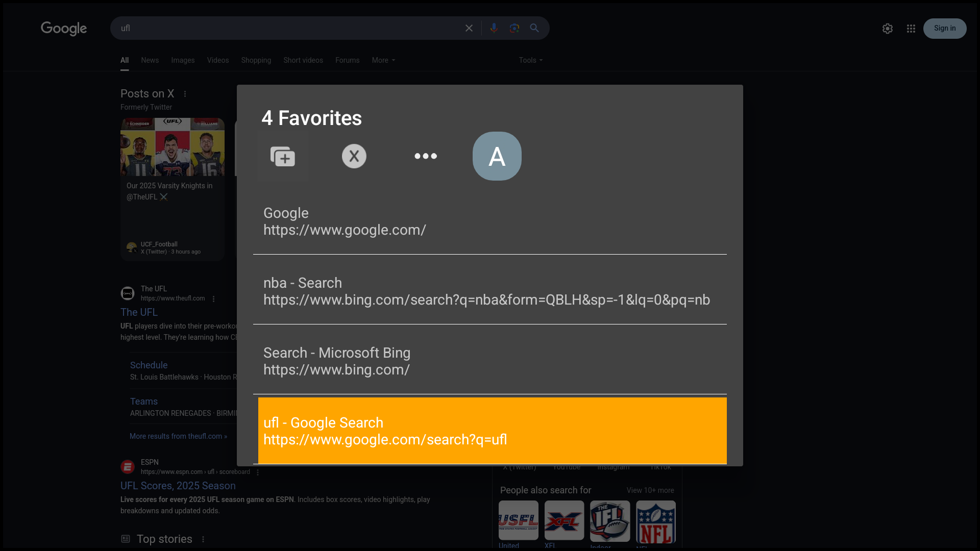980x551 pixels.
Task: Open more options for ESPN result
Action: coord(258,472)
